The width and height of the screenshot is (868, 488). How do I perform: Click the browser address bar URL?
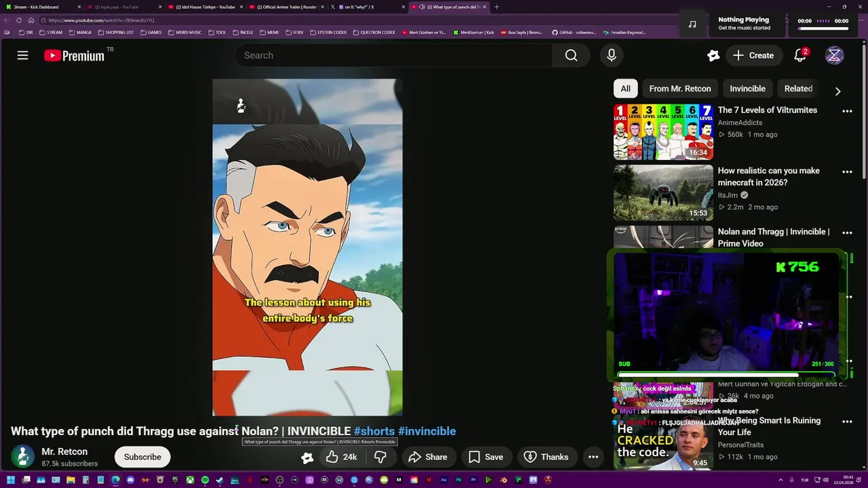(102, 20)
